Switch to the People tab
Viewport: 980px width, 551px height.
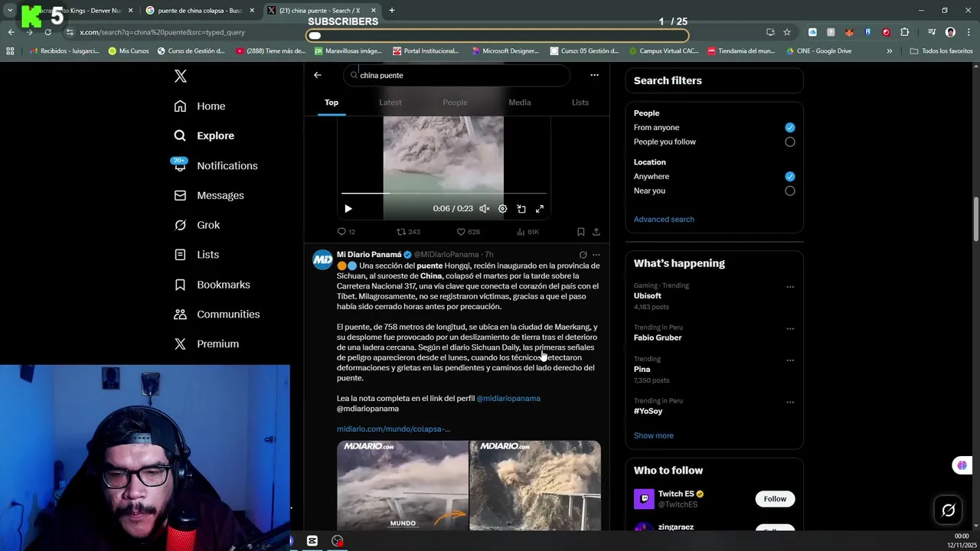coord(455,103)
